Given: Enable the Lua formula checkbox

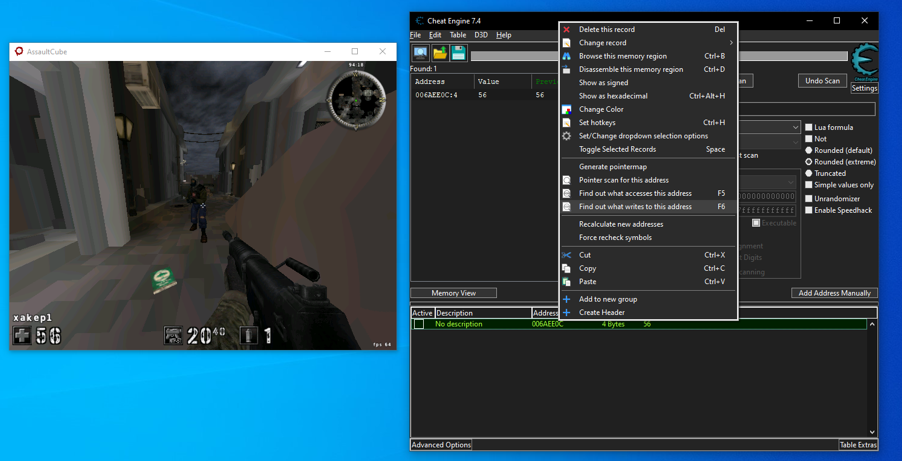Looking at the screenshot, I should 809,128.
